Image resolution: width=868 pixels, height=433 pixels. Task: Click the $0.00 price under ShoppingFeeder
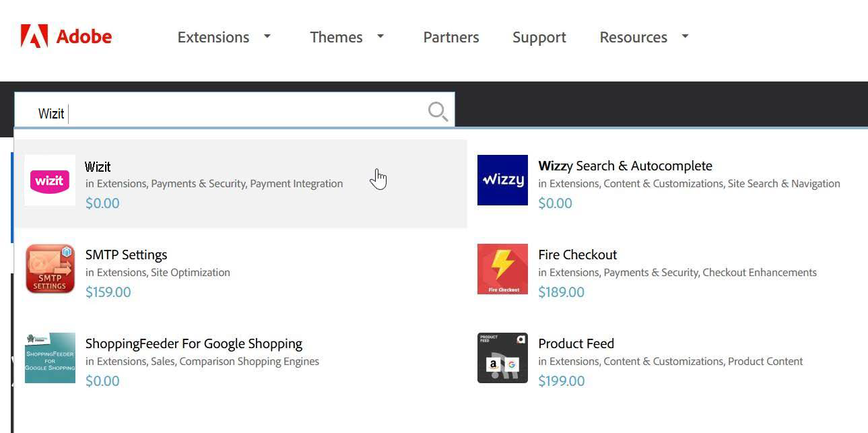pos(102,380)
